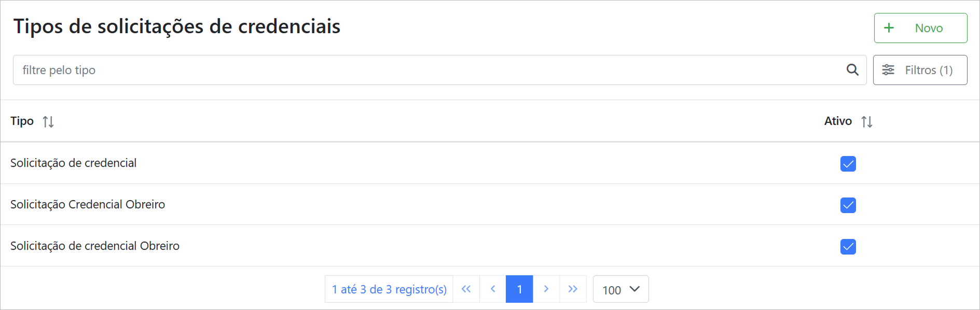This screenshot has height=310, width=980.
Task: Focus the 'filtre pelo tipo' search field
Action: [425, 70]
